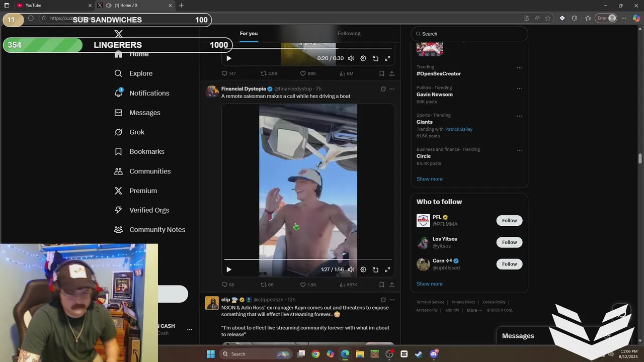Reply to top post with 147 replies
This screenshot has height=362, width=644.
(228, 73)
